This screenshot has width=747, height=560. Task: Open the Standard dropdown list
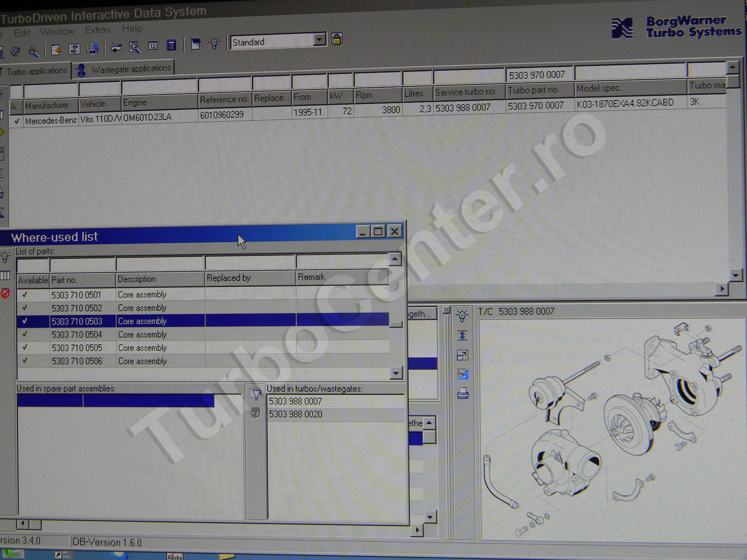[319, 39]
